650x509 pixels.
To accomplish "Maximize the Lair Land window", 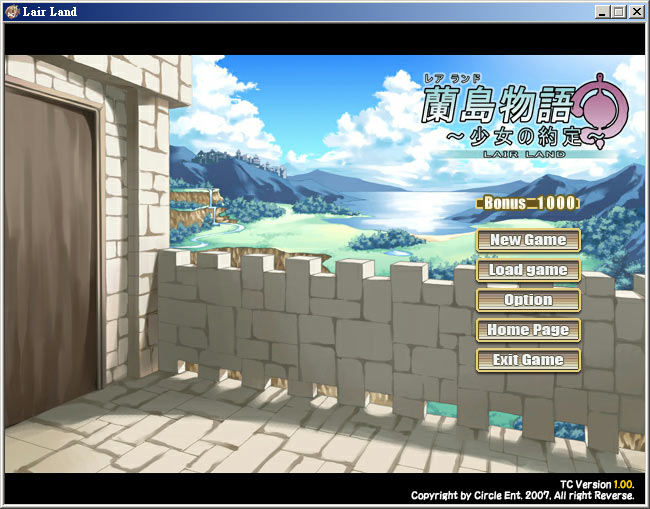I will [618, 12].
